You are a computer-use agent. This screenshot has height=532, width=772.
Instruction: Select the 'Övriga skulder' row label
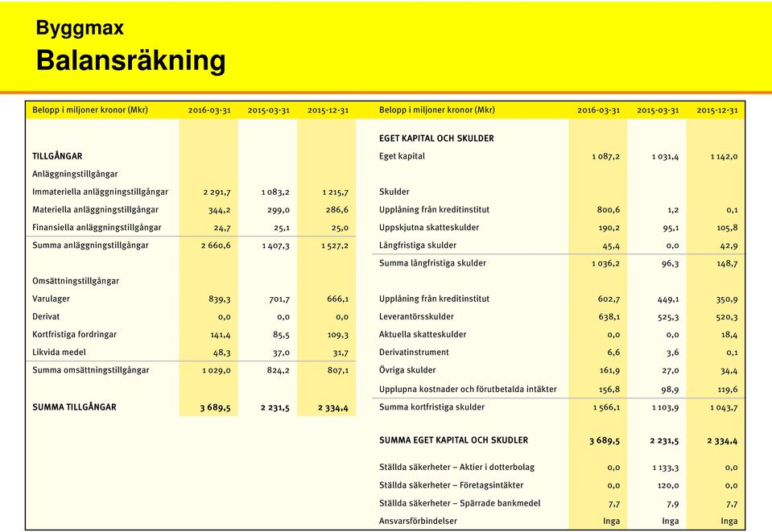pos(407,370)
